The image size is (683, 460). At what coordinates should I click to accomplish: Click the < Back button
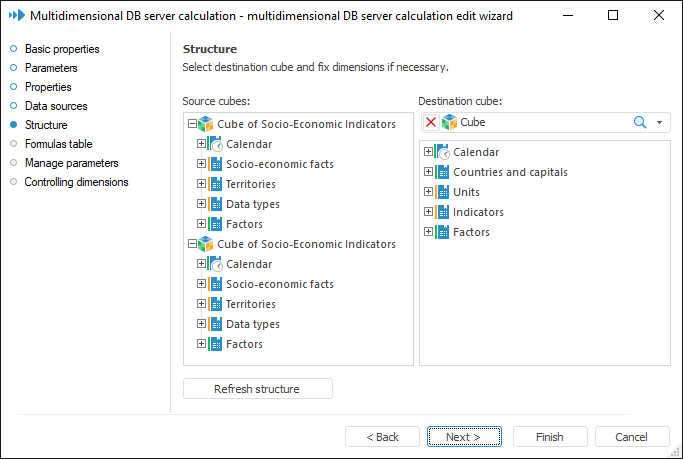point(382,437)
